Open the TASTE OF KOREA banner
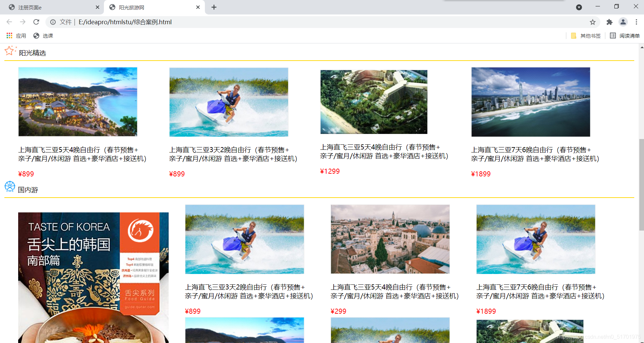This screenshot has width=644, height=343. 93,278
